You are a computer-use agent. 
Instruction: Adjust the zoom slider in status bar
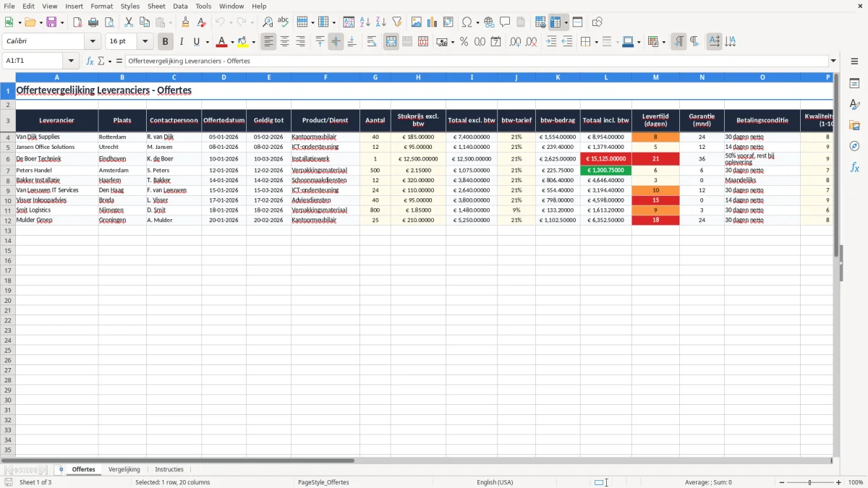(809, 482)
